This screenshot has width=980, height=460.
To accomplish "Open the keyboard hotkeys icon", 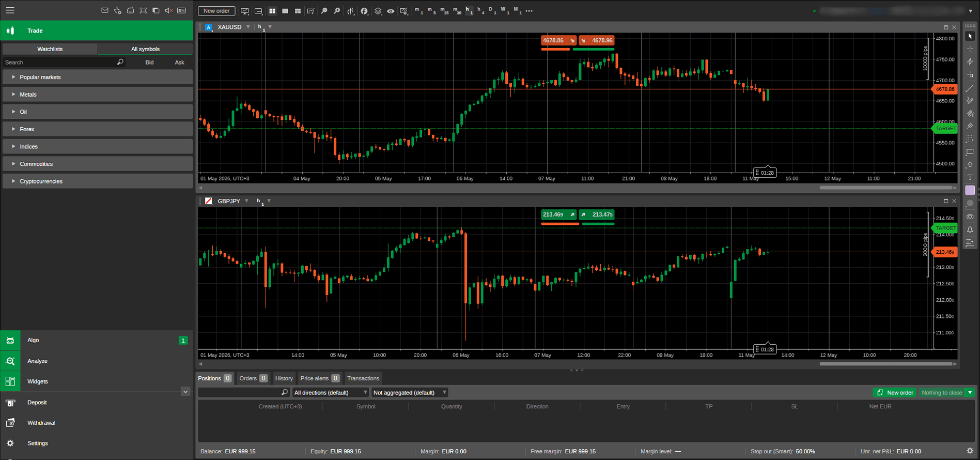I will pyautogui.click(x=130, y=10).
